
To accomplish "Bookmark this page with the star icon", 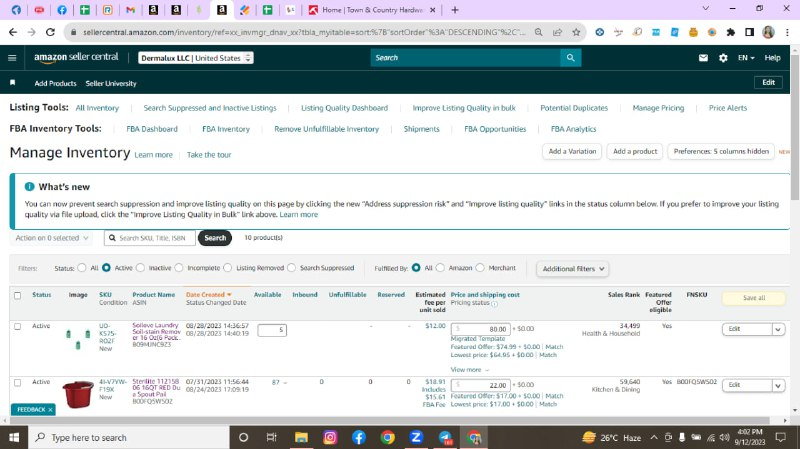I will click(x=576, y=32).
